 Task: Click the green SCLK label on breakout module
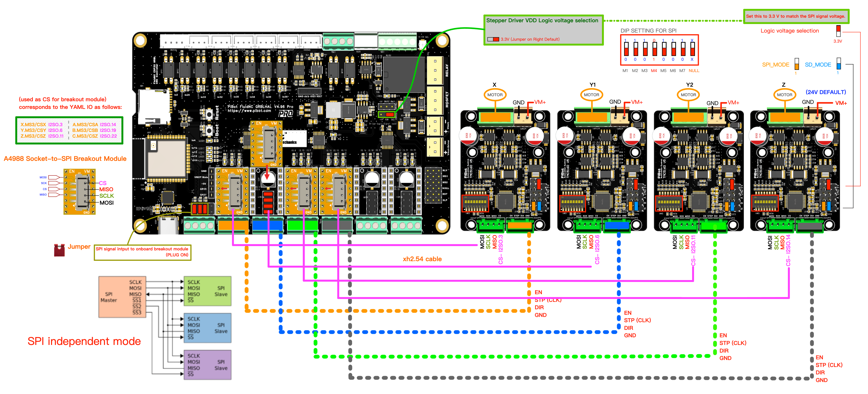pos(106,196)
